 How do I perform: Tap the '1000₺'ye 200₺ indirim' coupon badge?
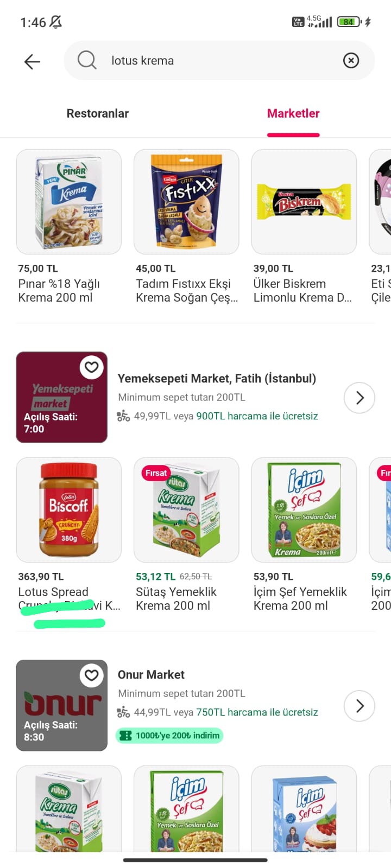(x=169, y=736)
